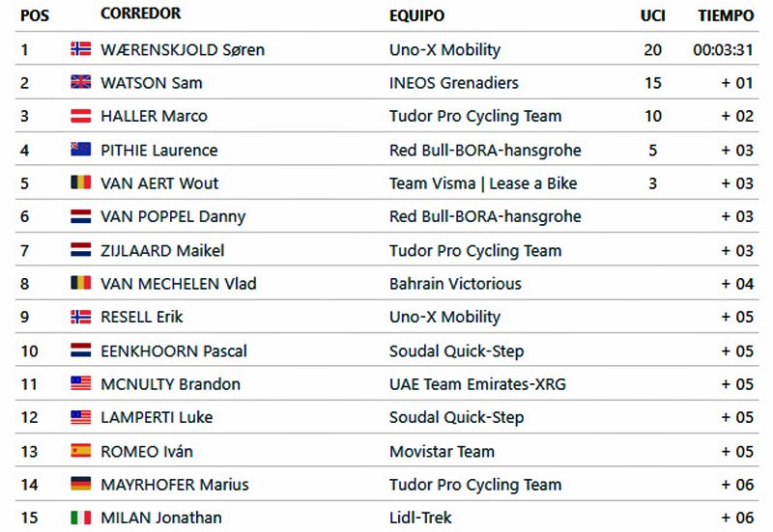Click Spanish flag beside ROMEO Iván
773x532 pixels.
[x=81, y=450]
